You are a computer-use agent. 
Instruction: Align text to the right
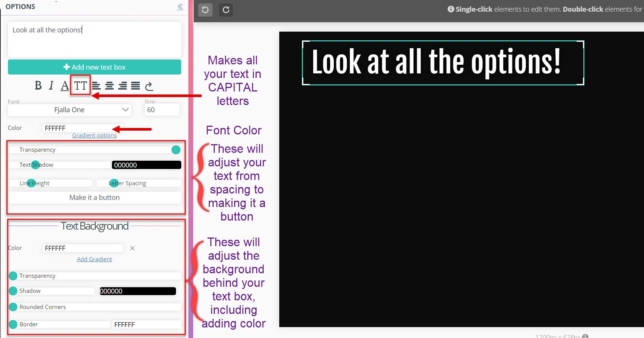tap(122, 86)
